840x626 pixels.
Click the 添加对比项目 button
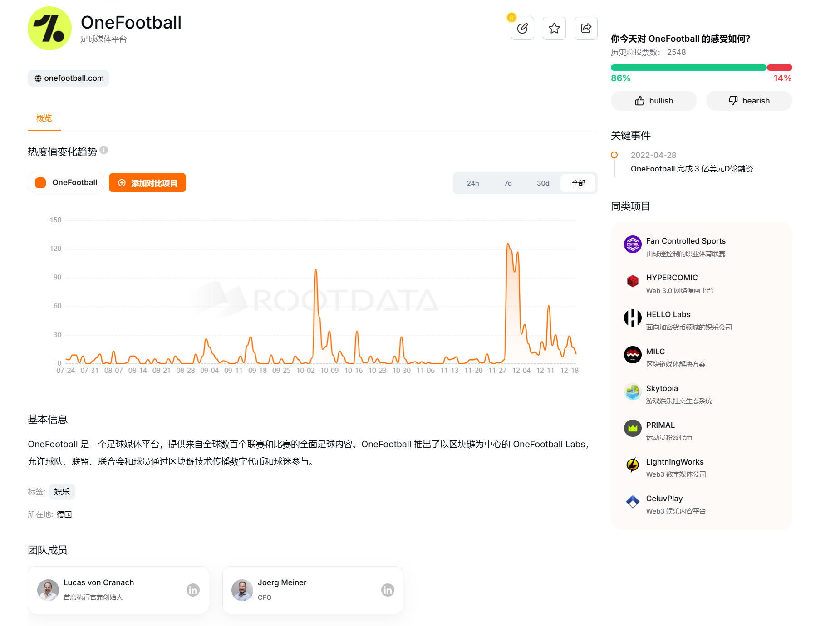tap(147, 183)
